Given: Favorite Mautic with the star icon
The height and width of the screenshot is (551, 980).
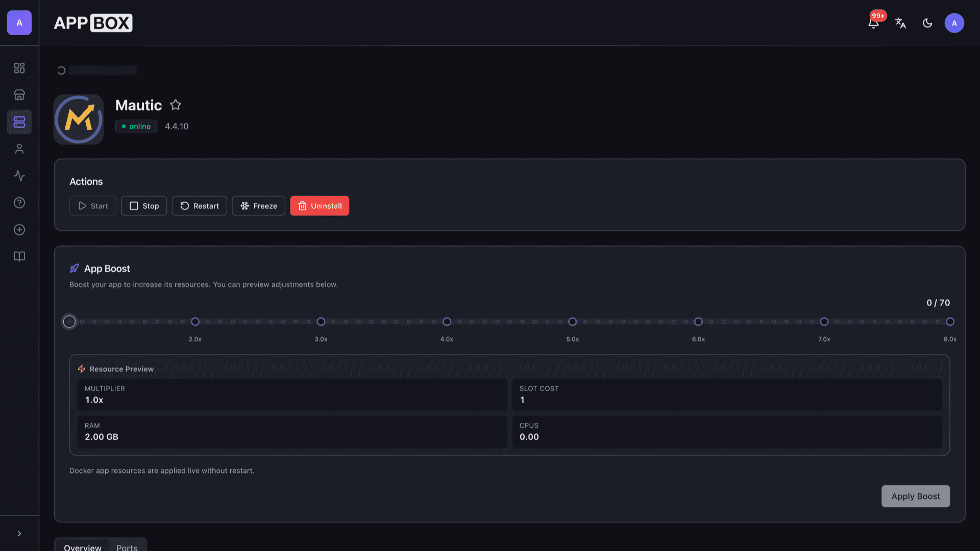Looking at the screenshot, I should click(x=176, y=105).
